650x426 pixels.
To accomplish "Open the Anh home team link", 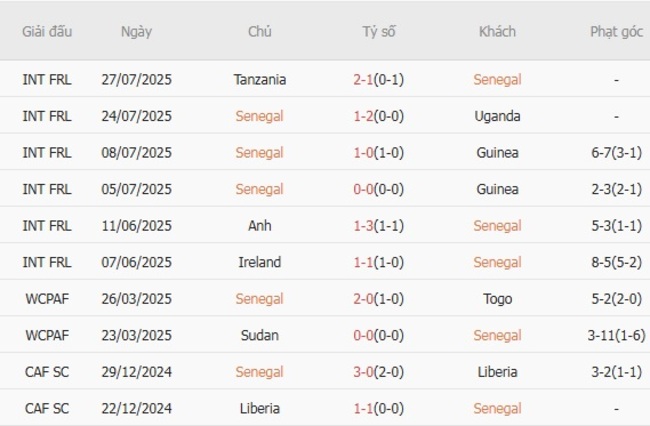I will [259, 226].
